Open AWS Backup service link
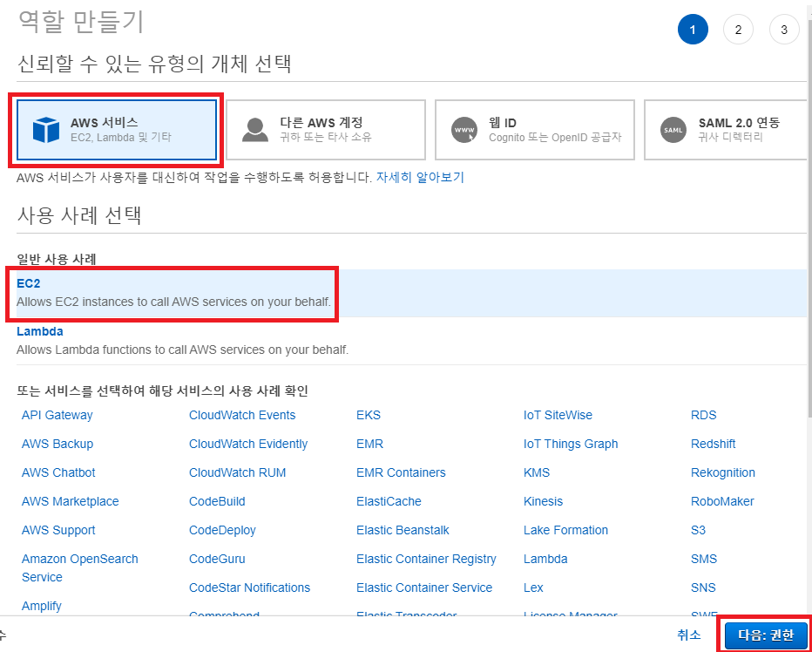 58,445
